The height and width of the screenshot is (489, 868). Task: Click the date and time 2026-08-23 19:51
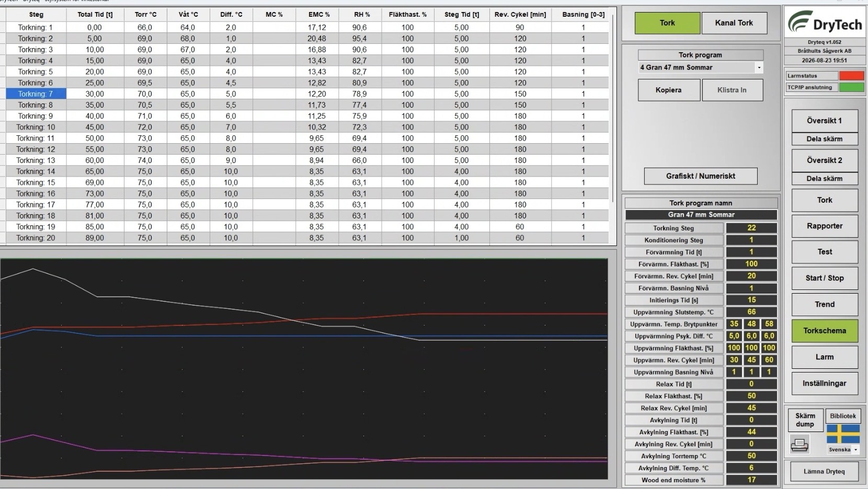coord(824,61)
